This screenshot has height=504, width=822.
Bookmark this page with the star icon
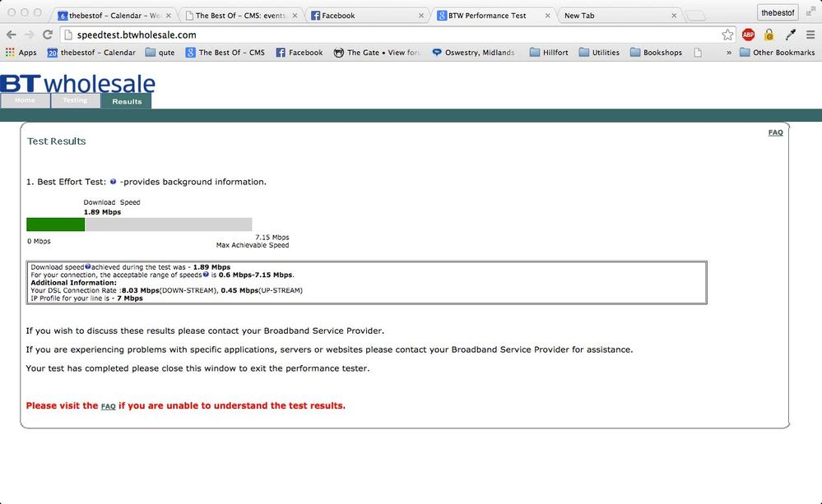(727, 35)
